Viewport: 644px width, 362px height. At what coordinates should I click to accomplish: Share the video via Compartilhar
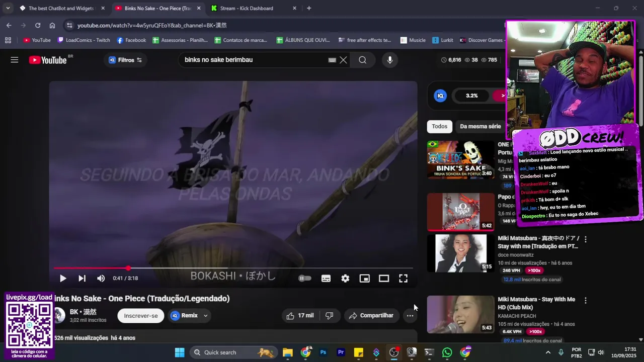(371, 315)
